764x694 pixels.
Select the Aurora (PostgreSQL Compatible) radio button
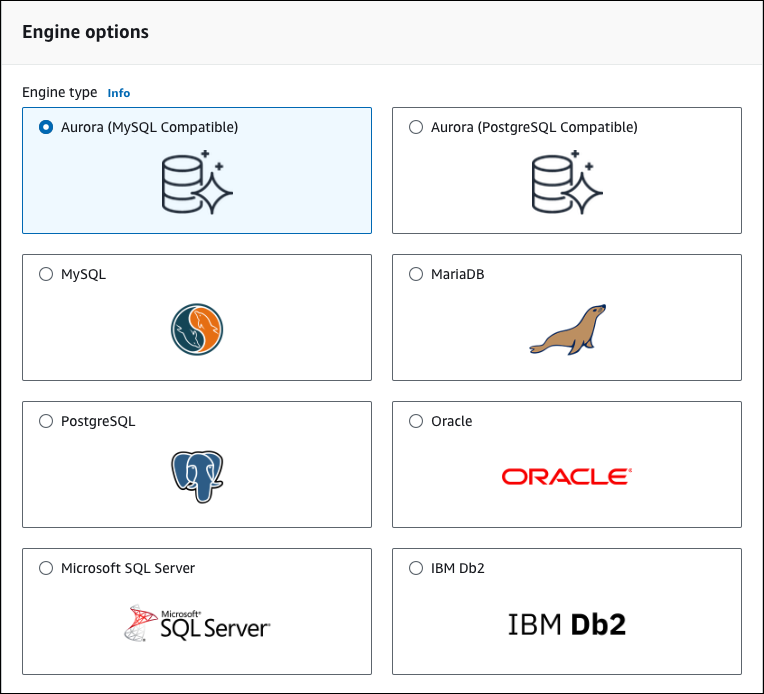[x=416, y=128]
